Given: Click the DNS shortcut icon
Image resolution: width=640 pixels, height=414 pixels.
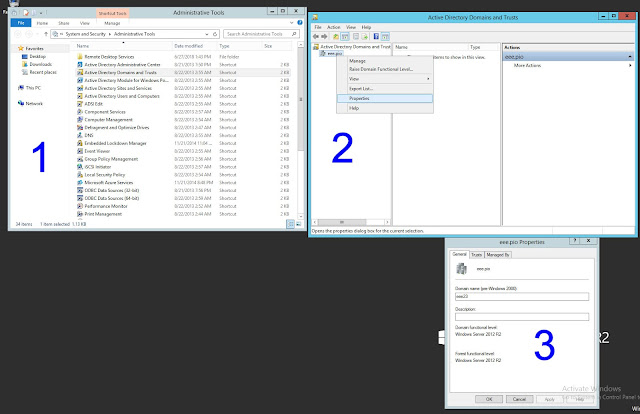Looking at the screenshot, I should 80,135.
